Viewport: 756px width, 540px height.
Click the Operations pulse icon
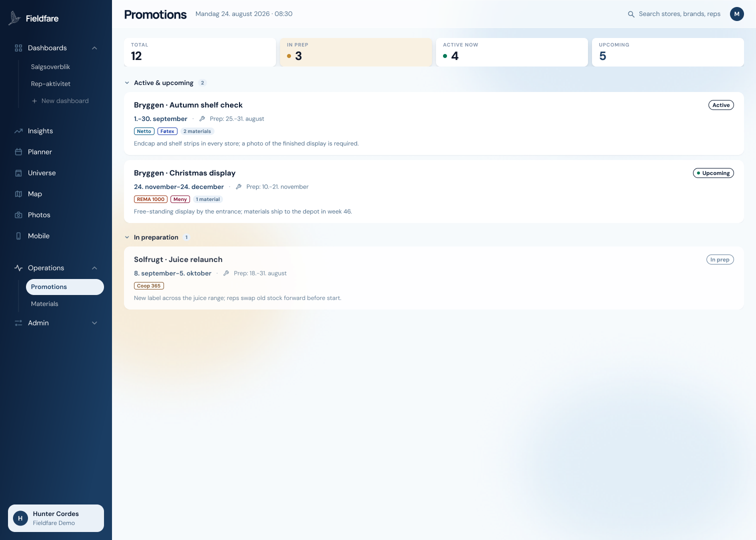point(18,268)
